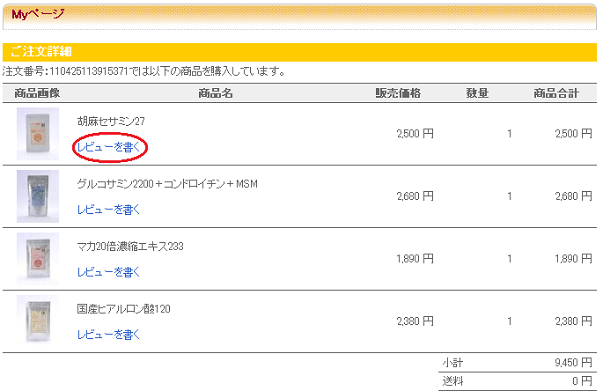Click the 送料 shipping fee row
Viewport: 603px width, 391px height.
pos(518,381)
